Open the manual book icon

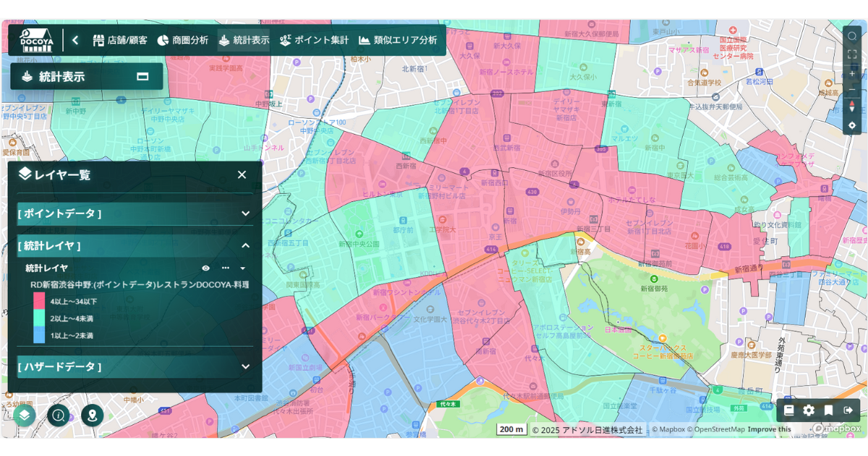[x=789, y=410]
